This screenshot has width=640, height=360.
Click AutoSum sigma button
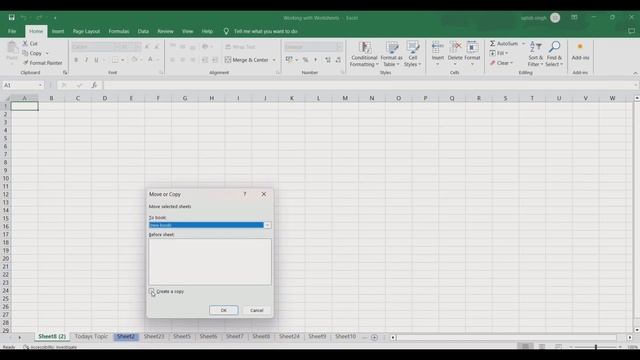(x=504, y=43)
